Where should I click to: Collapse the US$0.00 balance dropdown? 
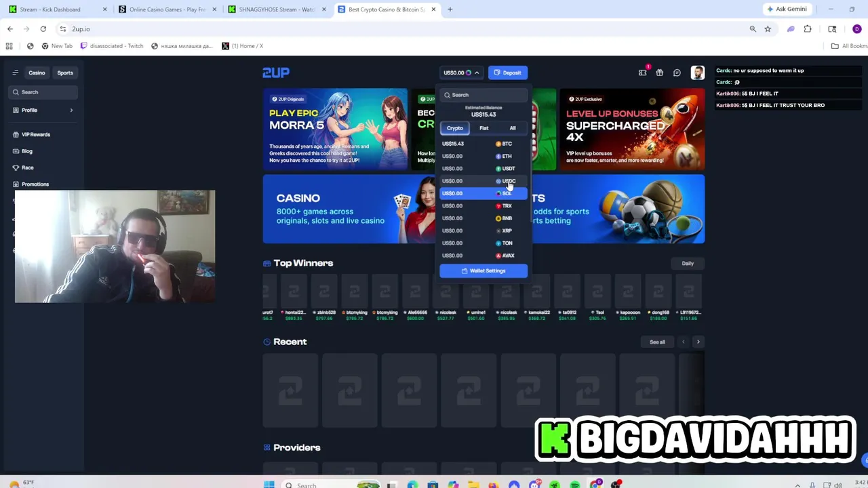(x=461, y=73)
